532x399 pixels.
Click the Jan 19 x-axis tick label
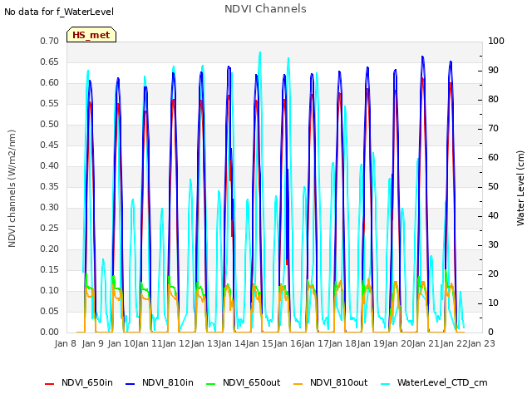[370, 343]
